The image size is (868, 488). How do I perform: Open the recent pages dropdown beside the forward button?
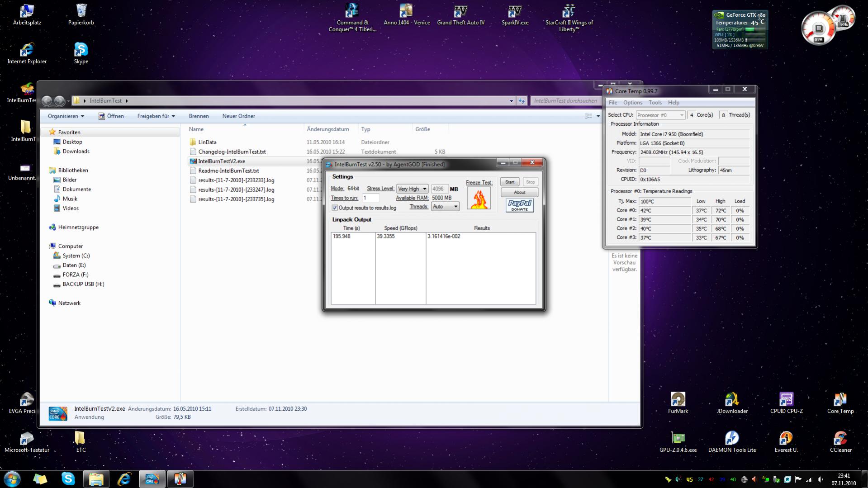point(68,101)
